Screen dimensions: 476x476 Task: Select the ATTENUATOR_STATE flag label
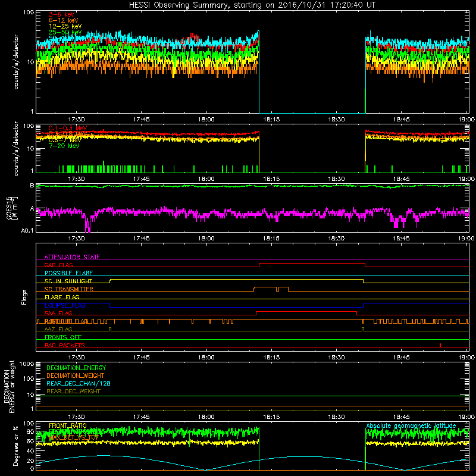click(x=72, y=257)
